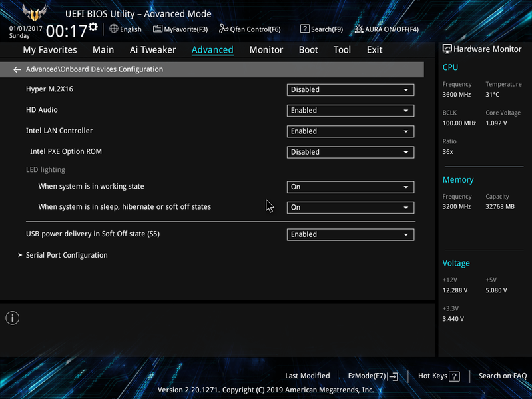This screenshot has width=532, height=399.
Task: Switch to the Monitor tab
Action: [x=266, y=50]
